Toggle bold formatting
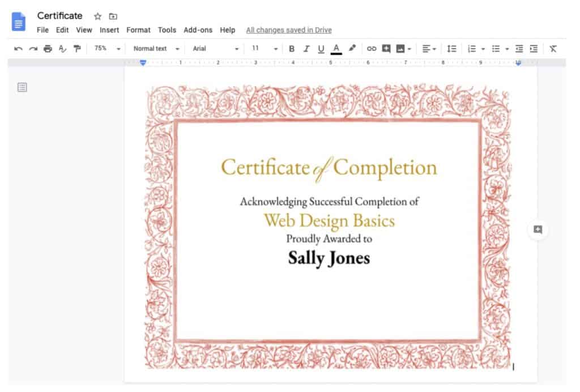 (x=292, y=49)
